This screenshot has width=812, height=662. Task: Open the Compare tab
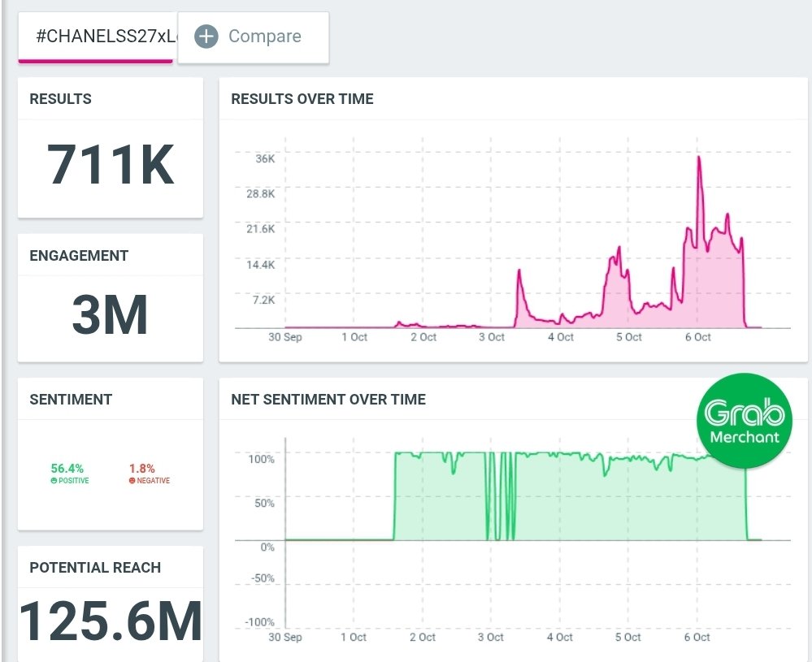tap(254, 38)
